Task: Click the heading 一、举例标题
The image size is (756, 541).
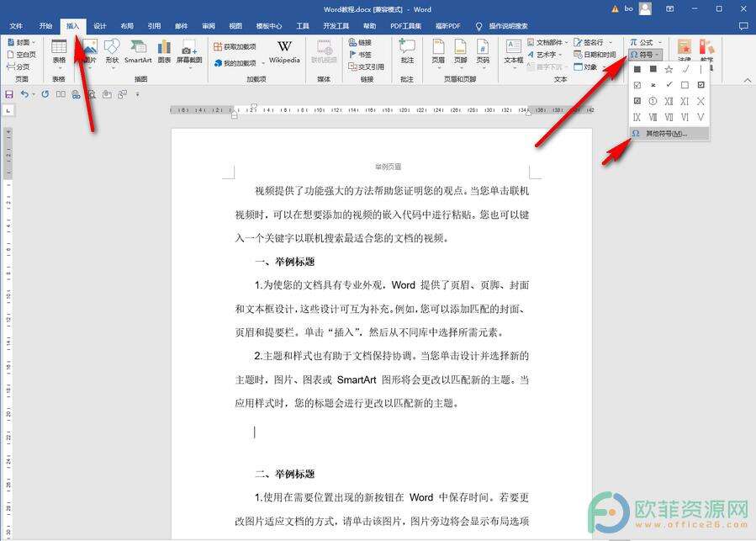Action: pyautogui.click(x=285, y=262)
